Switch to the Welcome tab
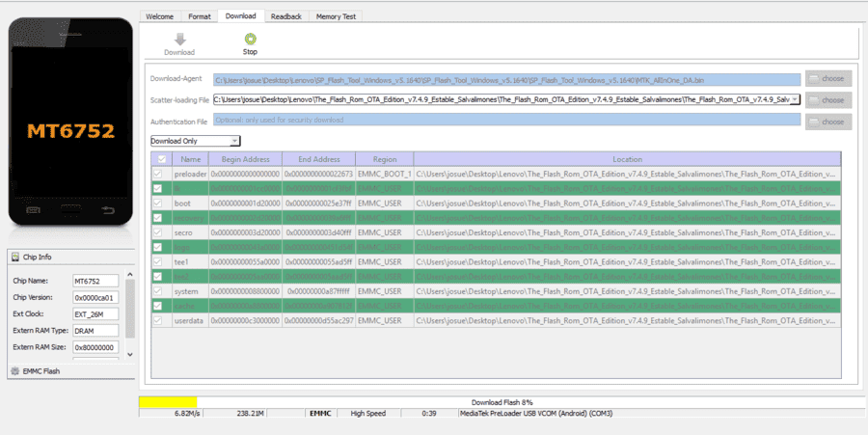 pos(159,16)
